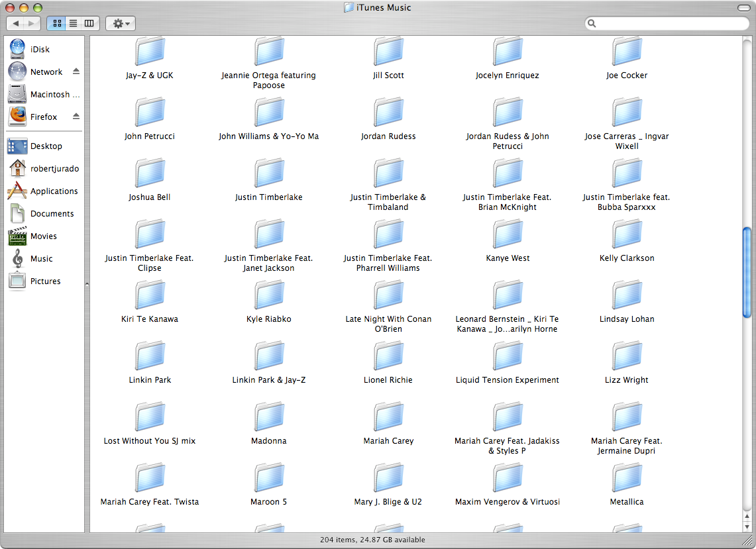Viewport: 756px width, 549px height.
Task: Click the Justin Timberlake & Timbaland label
Action: click(388, 202)
